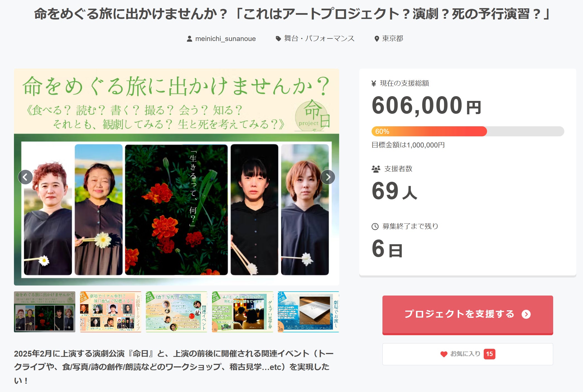The image size is (583, 392).
Task: Select the ゲネプロ見学券 thumbnail
Action: click(242, 312)
